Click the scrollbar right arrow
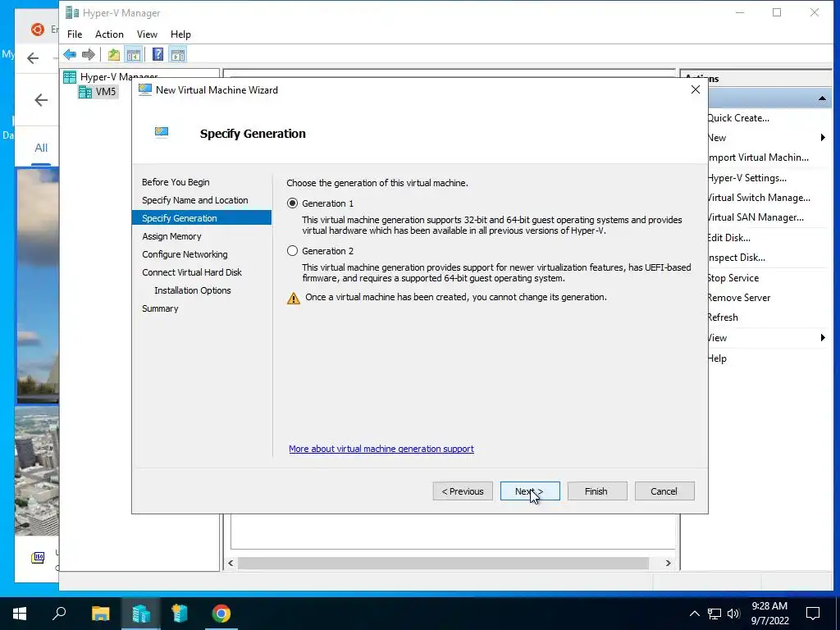Image resolution: width=840 pixels, height=630 pixels. tap(668, 563)
